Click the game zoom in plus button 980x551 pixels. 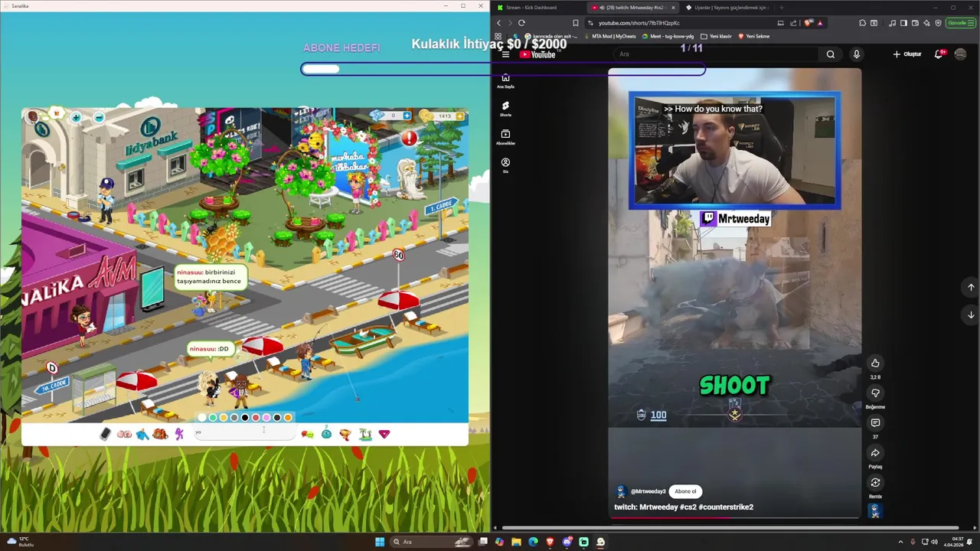[x=76, y=117]
